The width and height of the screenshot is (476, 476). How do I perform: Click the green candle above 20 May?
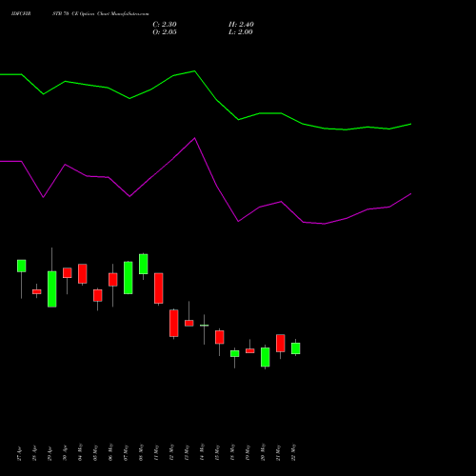(266, 357)
